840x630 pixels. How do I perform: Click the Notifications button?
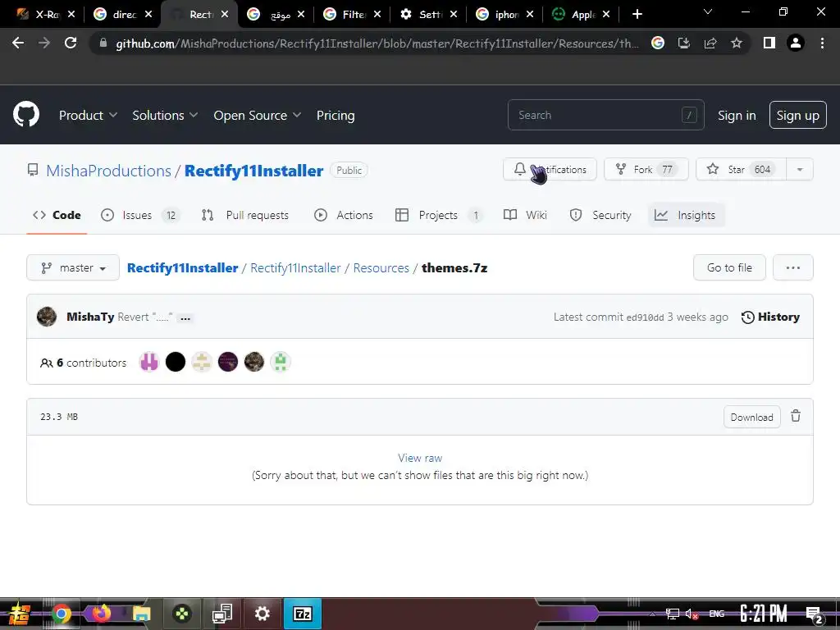point(550,169)
